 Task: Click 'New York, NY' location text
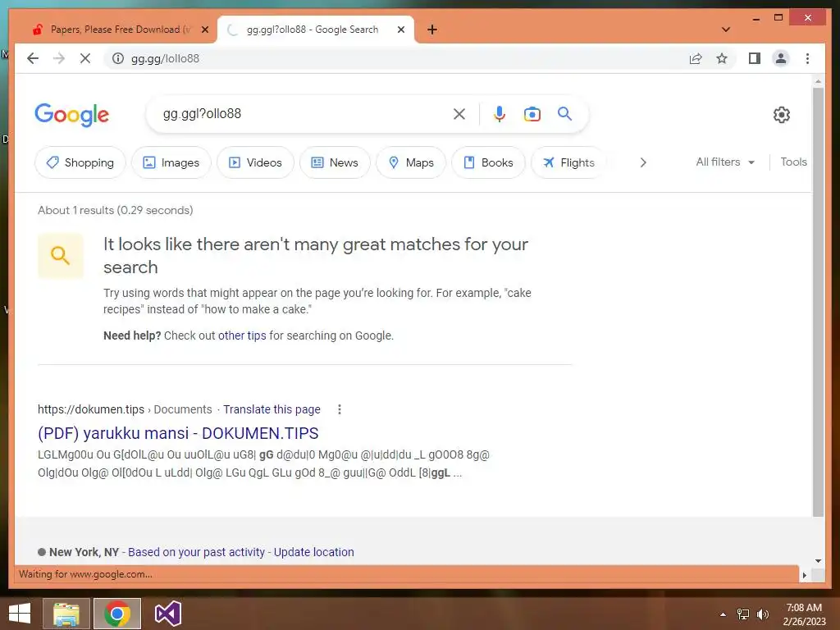(84, 552)
